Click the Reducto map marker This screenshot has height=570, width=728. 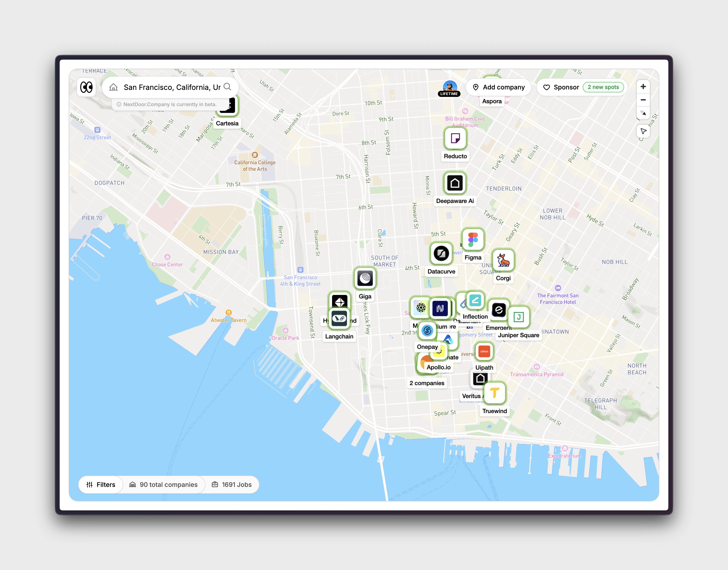(x=455, y=138)
